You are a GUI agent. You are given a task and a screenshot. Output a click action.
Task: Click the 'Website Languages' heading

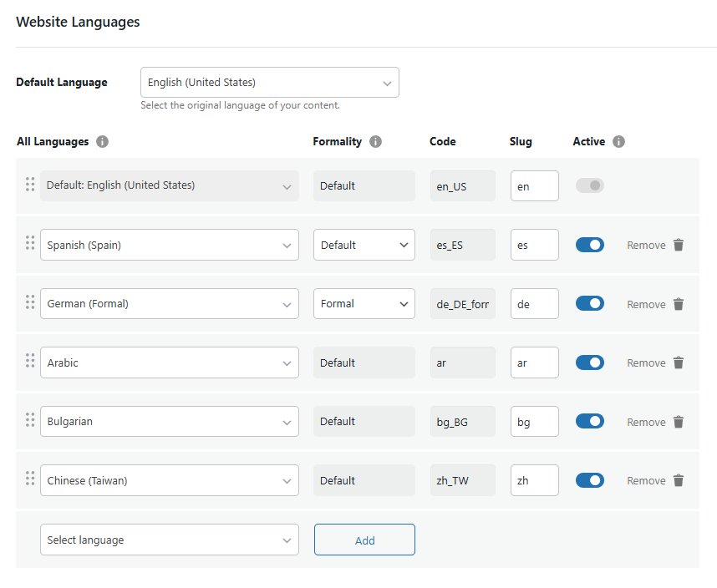(79, 22)
